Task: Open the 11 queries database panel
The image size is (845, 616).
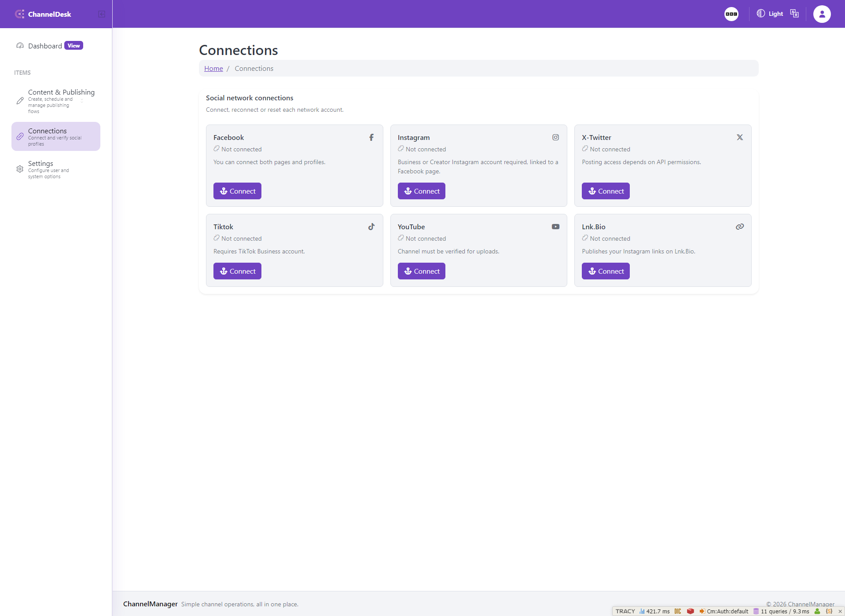Action: 781,611
